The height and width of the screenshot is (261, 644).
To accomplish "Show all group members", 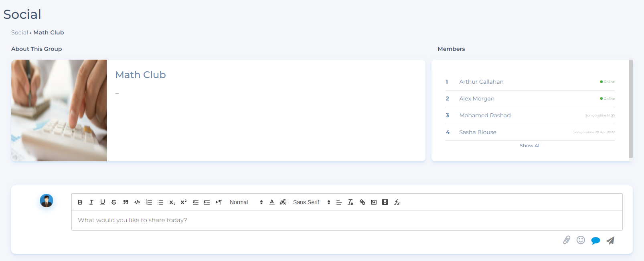I will 530,146.
